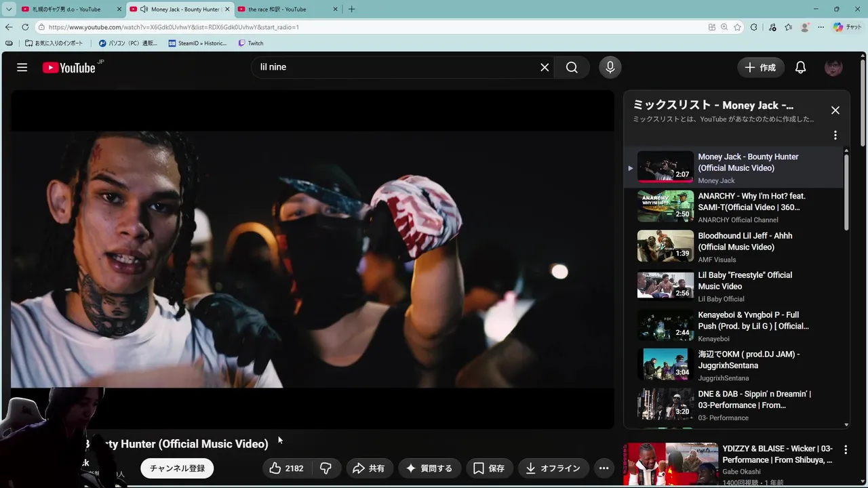Pause the video by clicking player
868x488 pixels.
point(313,259)
